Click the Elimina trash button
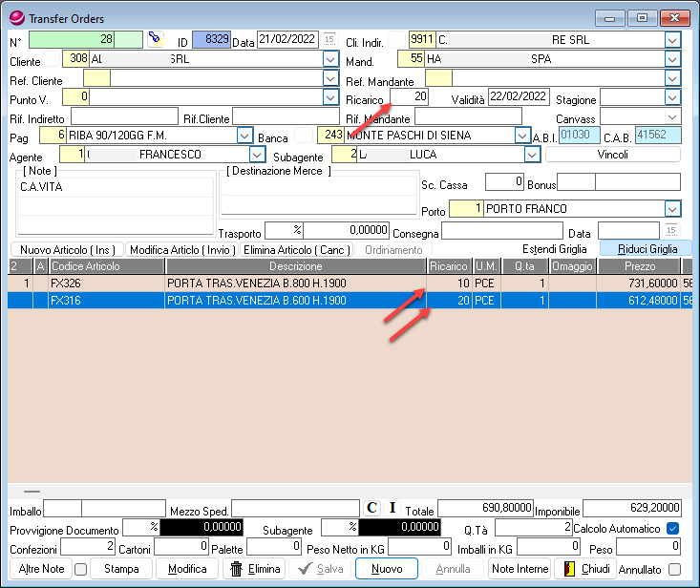This screenshot has height=588, width=700. point(254,569)
